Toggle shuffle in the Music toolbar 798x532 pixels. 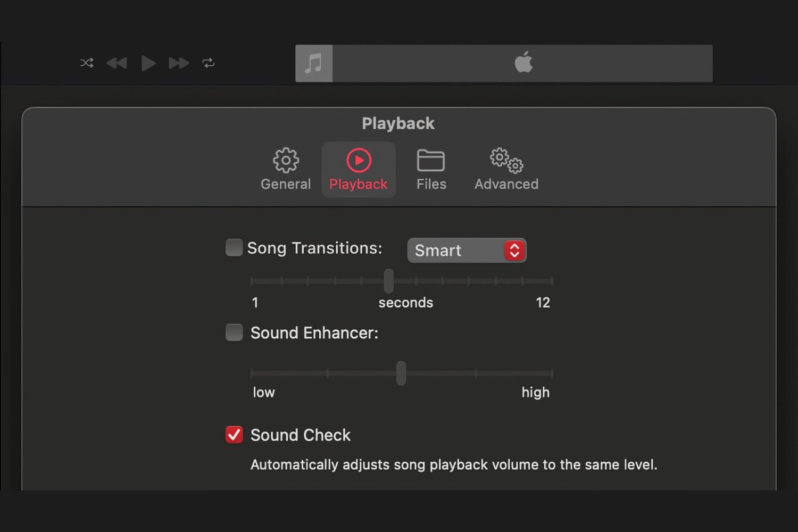tap(87, 63)
